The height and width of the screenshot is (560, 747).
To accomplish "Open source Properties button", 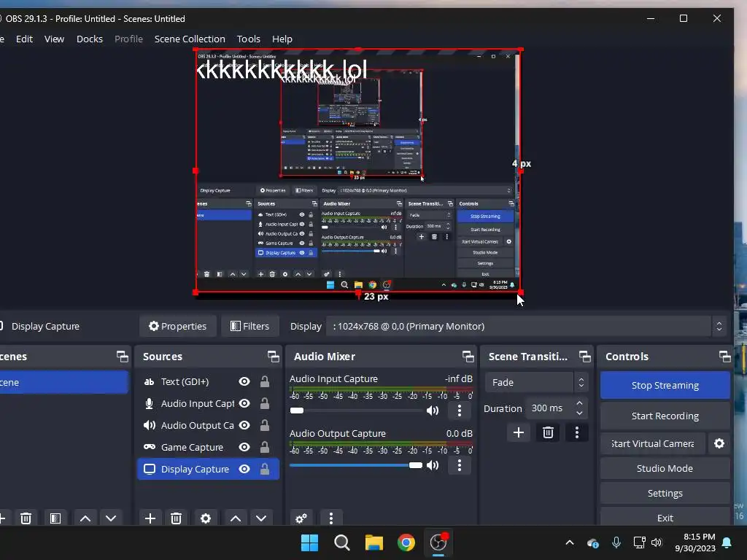I will point(178,326).
